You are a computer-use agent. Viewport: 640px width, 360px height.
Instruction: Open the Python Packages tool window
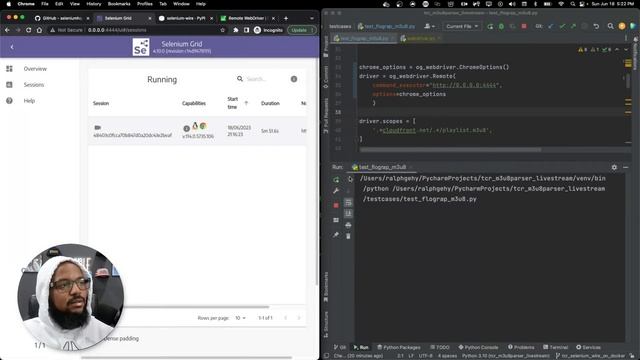(399, 347)
